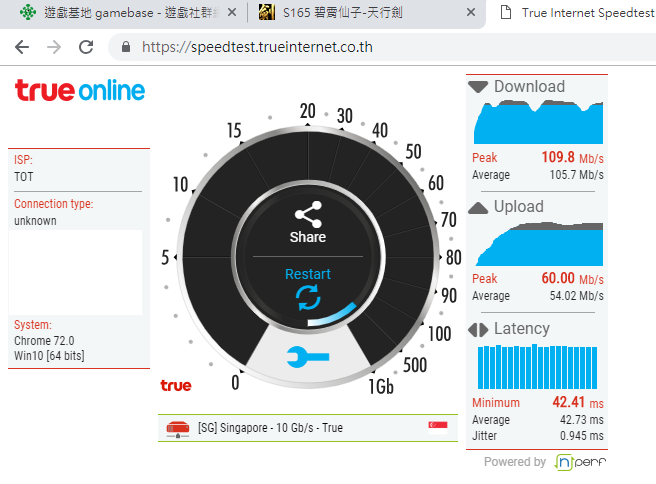Click the blue progress arc in gauge
The width and height of the screenshot is (656, 484).
[x=332, y=315]
